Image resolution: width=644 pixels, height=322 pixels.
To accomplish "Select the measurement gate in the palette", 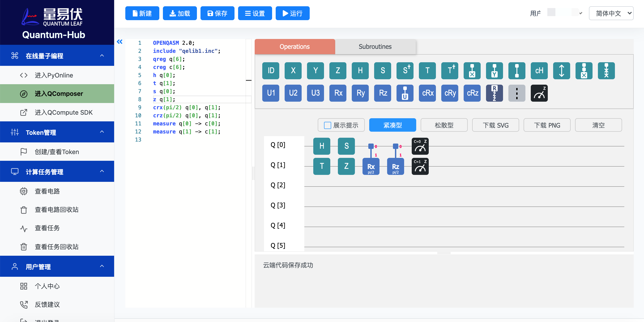I will pyautogui.click(x=539, y=93).
